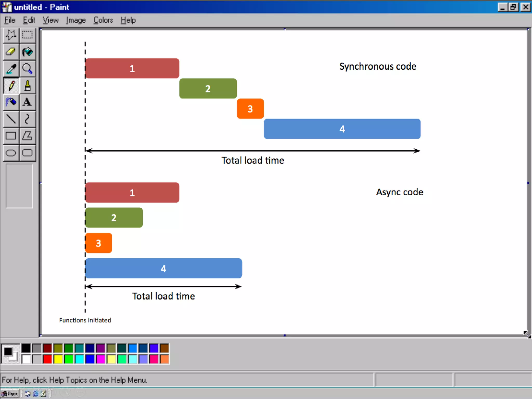
Task: Choose the rectangular Select tool
Action: click(x=27, y=35)
